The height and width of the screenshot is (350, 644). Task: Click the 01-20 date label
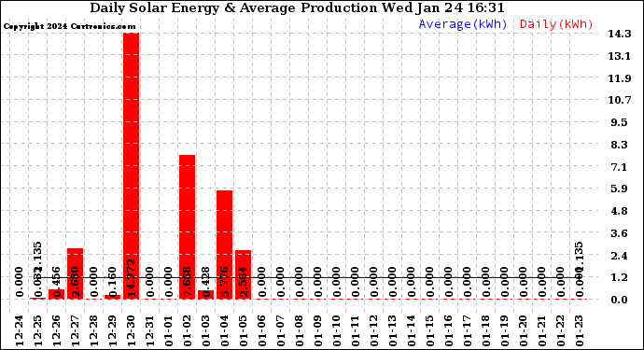[524, 331]
